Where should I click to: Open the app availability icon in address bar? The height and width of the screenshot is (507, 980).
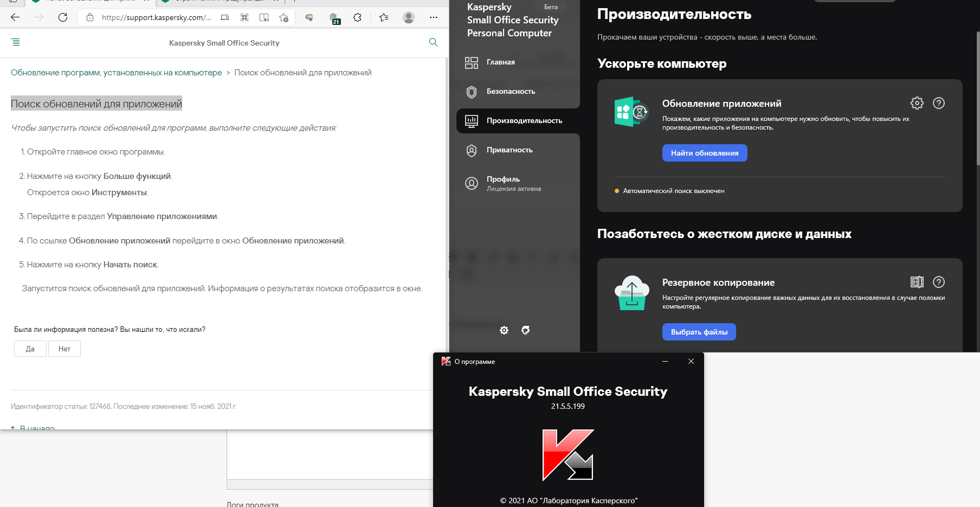225,17
